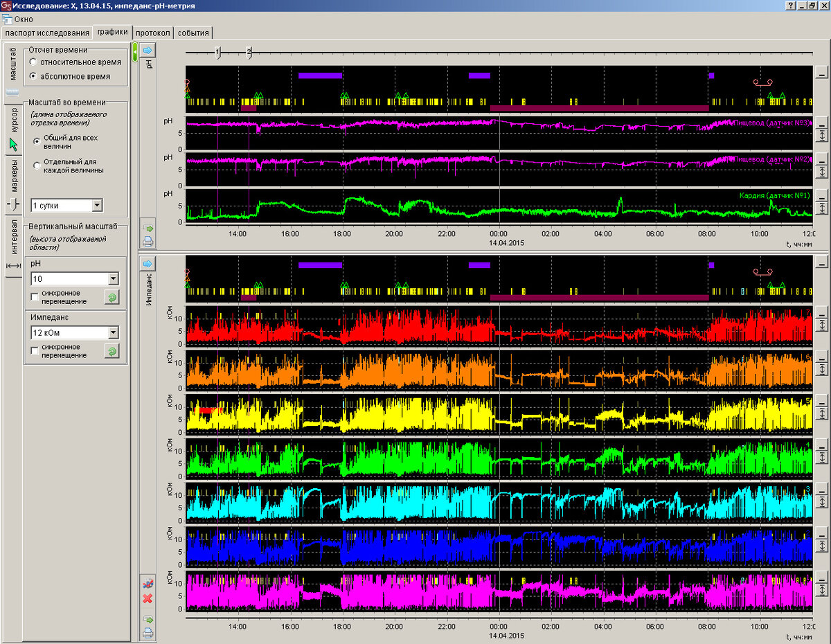The image size is (831, 644).
Task: Click the red X delete icon in the impedance panel
Action: click(148, 598)
